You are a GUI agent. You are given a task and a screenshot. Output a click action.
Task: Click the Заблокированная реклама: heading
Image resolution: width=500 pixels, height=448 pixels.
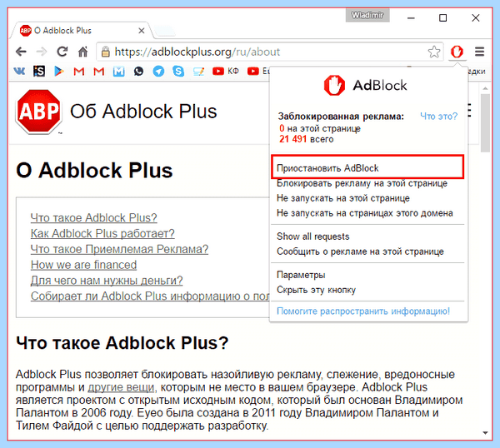pos(341,117)
